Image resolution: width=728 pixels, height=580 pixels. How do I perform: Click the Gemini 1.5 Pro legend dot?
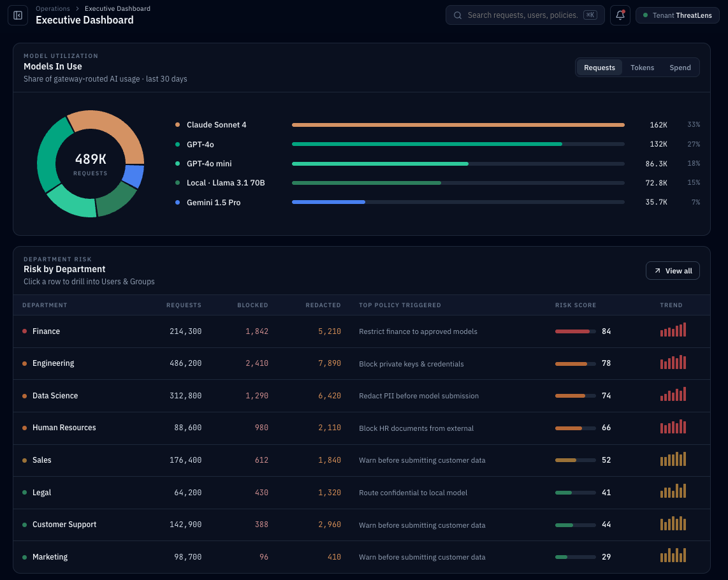(177, 202)
